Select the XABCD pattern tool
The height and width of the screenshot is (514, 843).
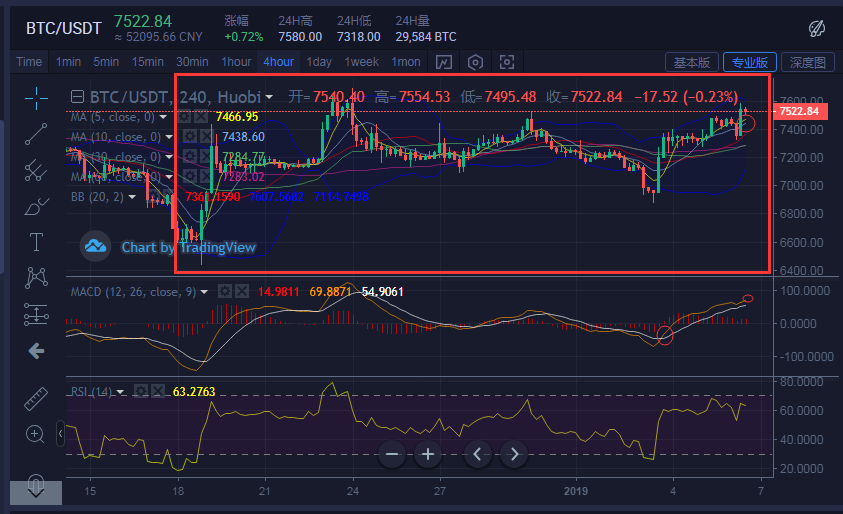pos(36,277)
